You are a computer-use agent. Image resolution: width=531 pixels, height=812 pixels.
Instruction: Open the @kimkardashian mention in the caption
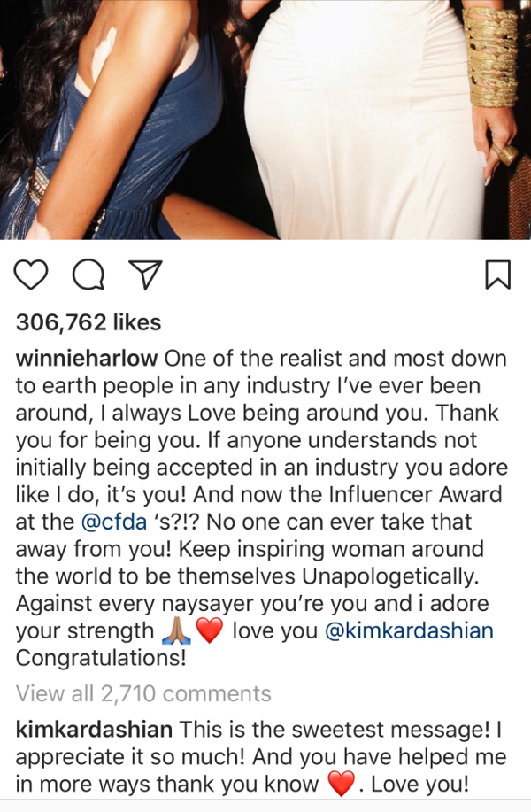(409, 630)
